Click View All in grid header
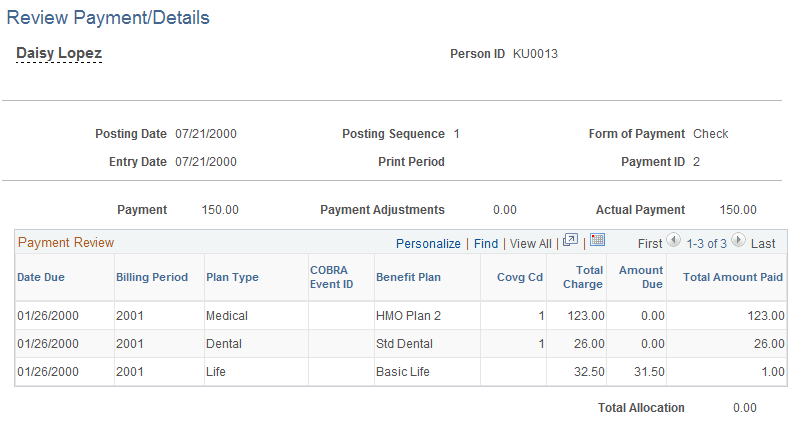796x423 pixels. [x=530, y=244]
